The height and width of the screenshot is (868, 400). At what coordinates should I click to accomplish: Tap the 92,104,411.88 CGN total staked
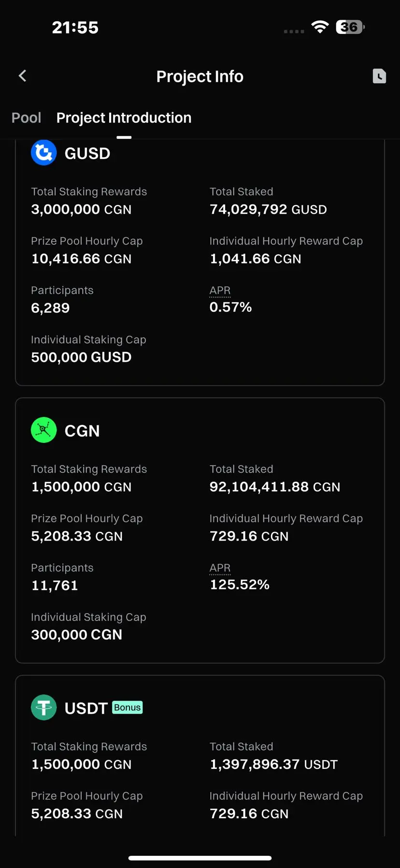(275, 487)
